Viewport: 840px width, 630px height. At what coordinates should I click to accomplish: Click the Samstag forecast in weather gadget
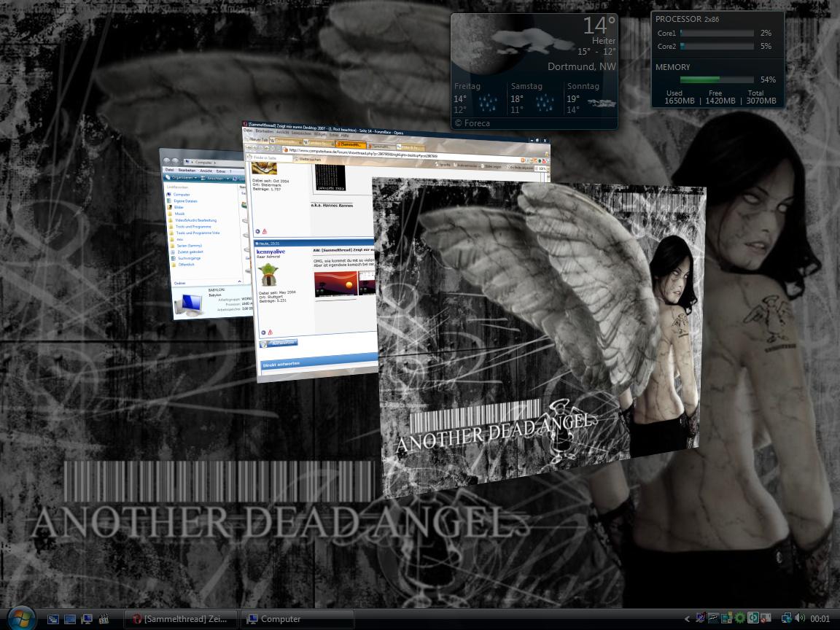tap(534, 98)
